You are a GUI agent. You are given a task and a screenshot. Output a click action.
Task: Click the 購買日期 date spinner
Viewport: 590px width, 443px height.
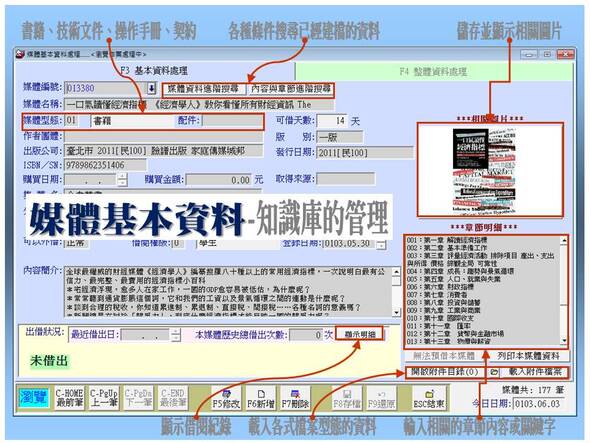pos(122,180)
